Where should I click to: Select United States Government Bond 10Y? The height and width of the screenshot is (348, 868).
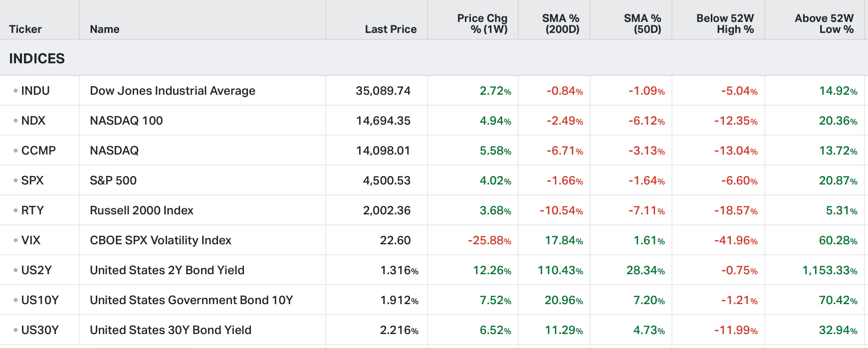[192, 300]
